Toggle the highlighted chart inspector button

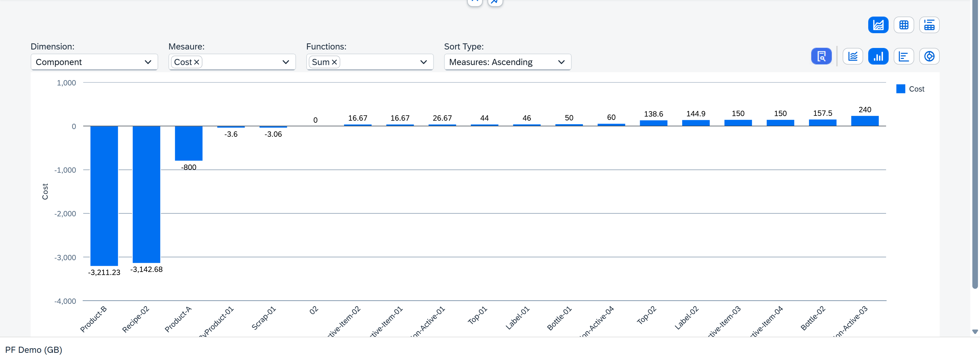click(x=821, y=56)
